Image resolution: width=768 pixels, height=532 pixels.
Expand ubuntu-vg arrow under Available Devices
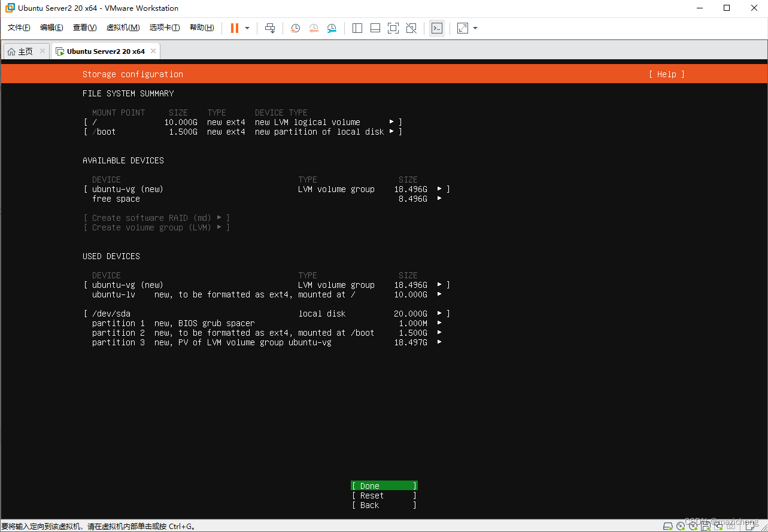tap(439, 189)
